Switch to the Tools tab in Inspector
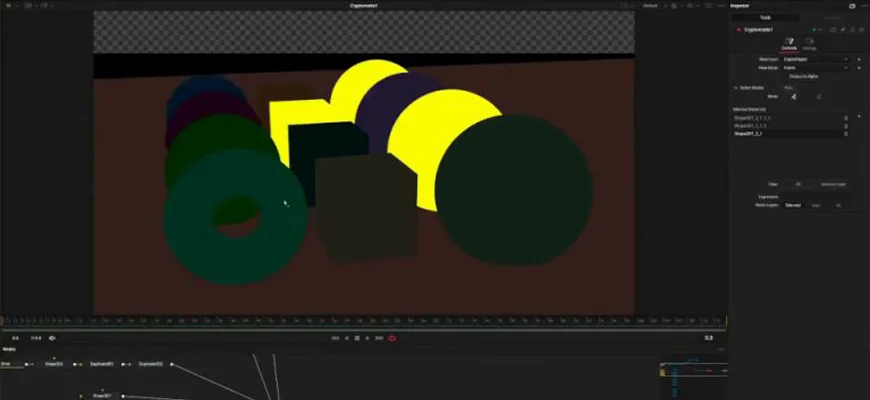The width and height of the screenshot is (870, 400). 765,18
